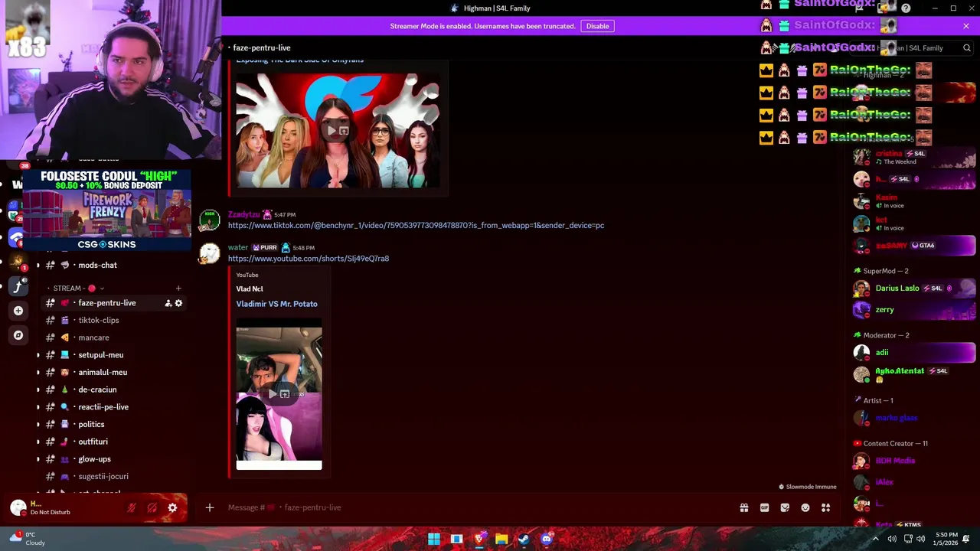The height and width of the screenshot is (551, 980).
Task: Toggle microphone mute in user panel
Action: [x=132, y=507]
